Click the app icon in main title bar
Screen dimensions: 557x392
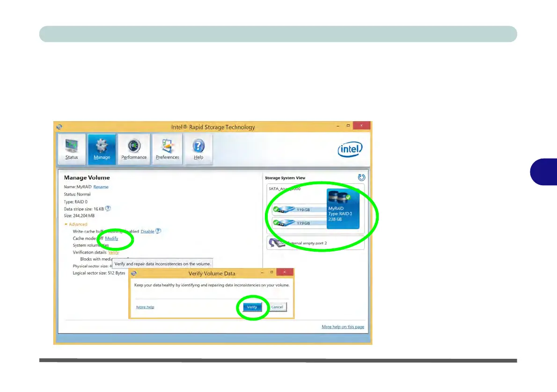[59, 127]
